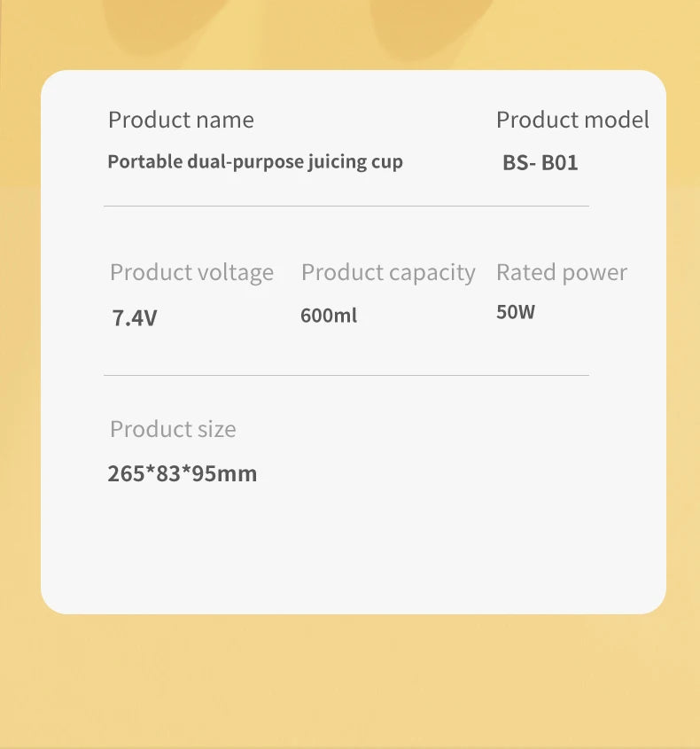Click the "Product model" label
700x749 pixels.
572,120
